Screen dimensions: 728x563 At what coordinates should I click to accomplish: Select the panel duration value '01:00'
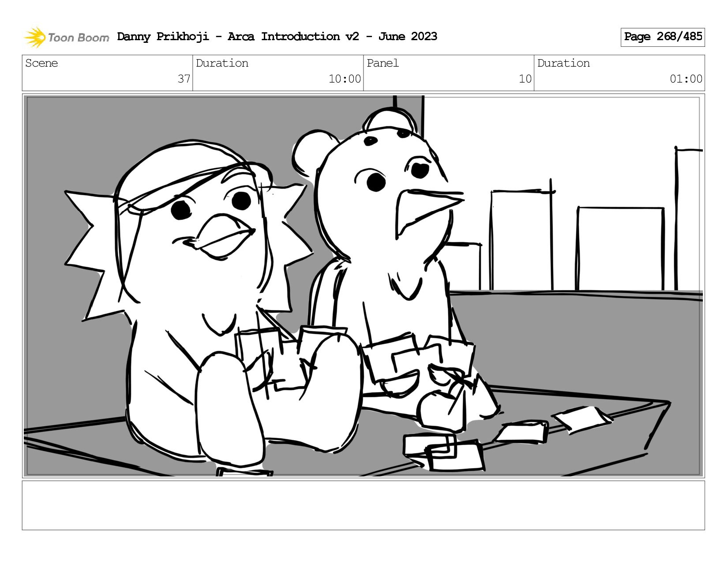(686, 79)
